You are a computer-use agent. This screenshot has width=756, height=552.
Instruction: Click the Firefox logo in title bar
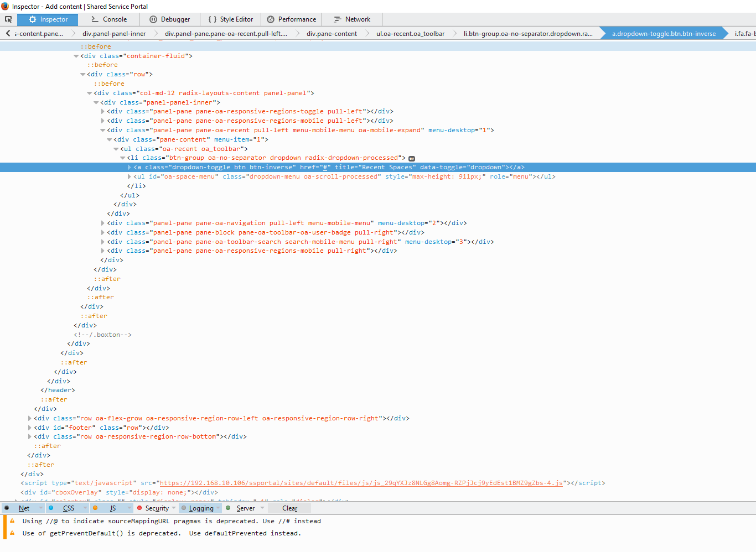[x=5, y=6]
